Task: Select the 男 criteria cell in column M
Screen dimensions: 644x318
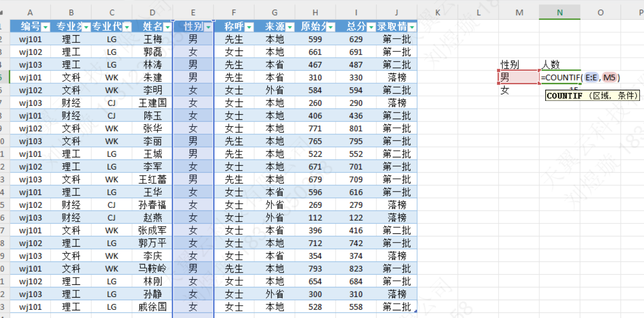Action: click(519, 77)
